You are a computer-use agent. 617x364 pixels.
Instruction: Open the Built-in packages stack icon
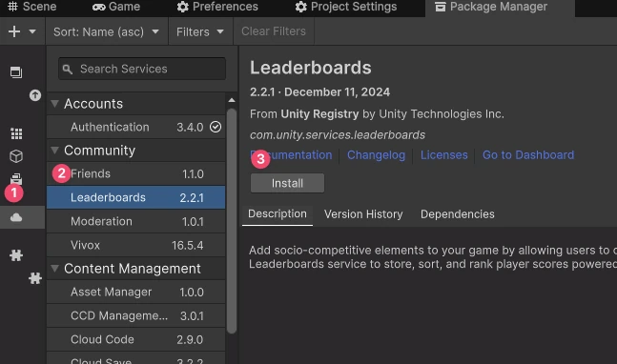tap(16, 178)
